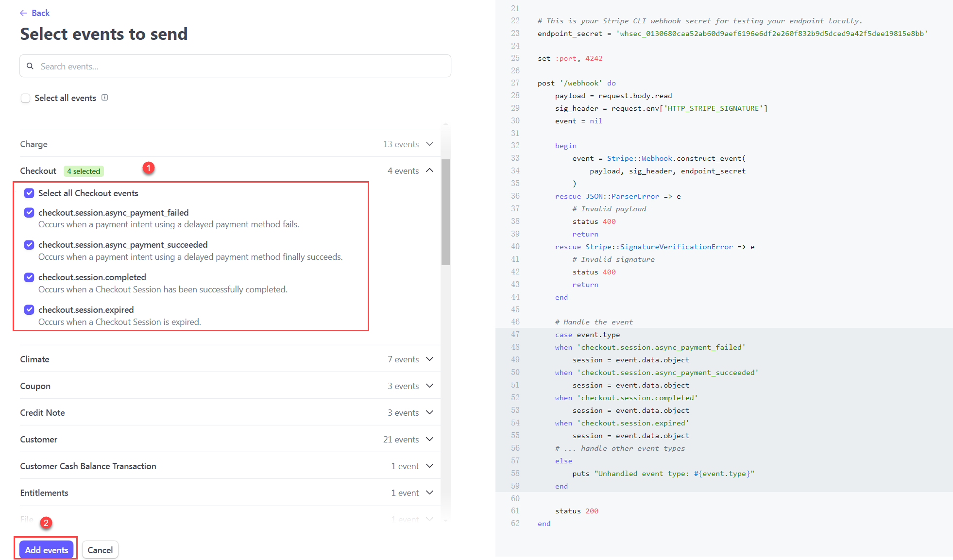Click info icon beside Select all events

pos(104,98)
